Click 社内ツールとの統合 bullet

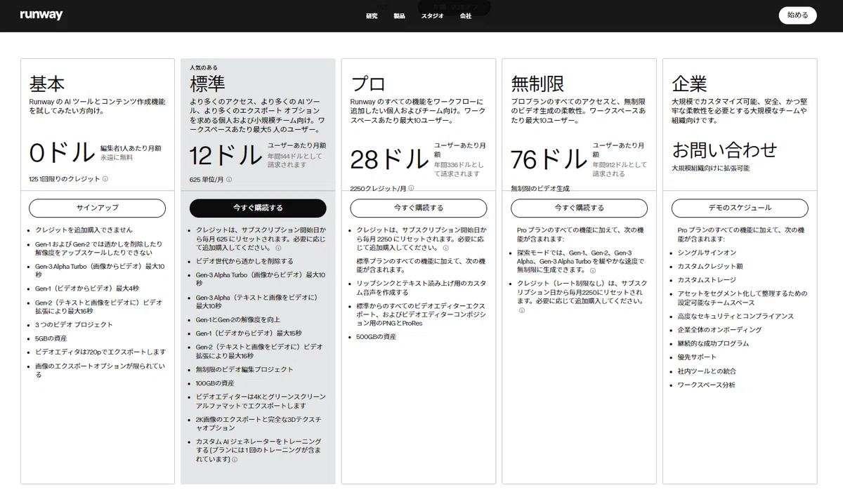(707, 371)
